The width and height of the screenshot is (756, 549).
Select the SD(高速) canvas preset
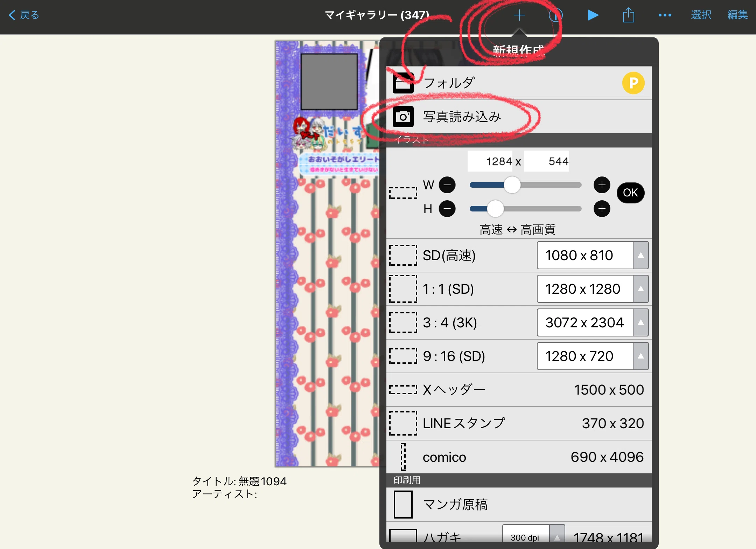pyautogui.click(x=519, y=255)
